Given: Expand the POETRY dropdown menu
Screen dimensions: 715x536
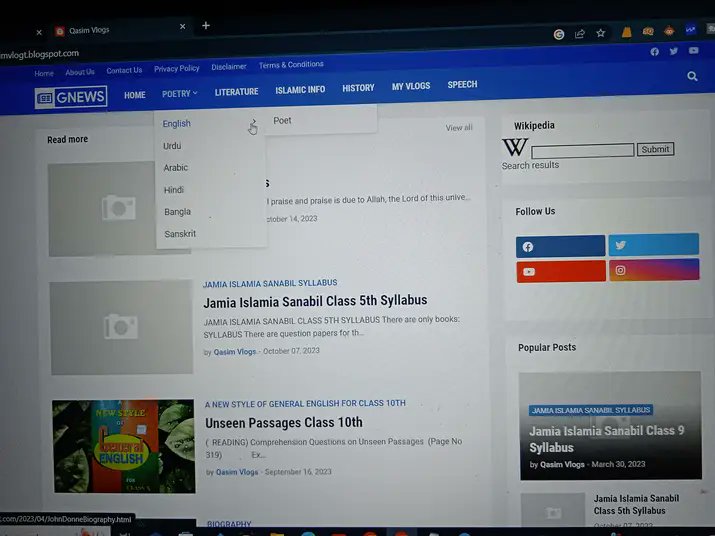Looking at the screenshot, I should 180,94.
